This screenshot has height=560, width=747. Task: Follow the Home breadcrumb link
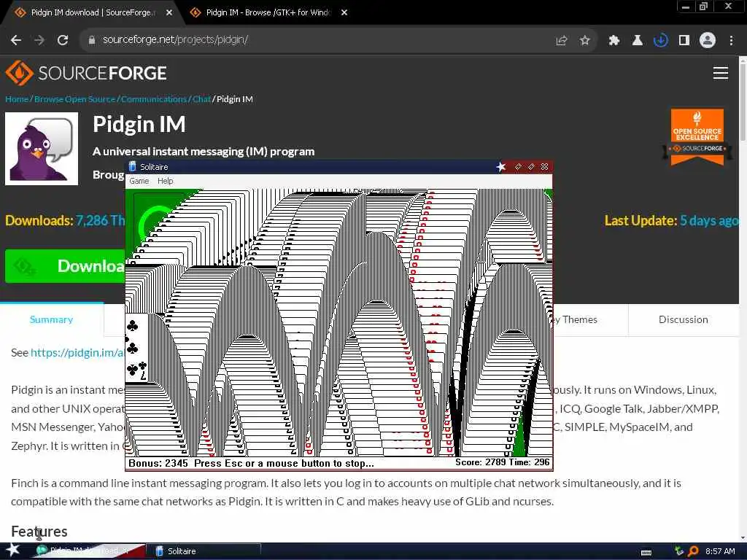pyautogui.click(x=17, y=99)
